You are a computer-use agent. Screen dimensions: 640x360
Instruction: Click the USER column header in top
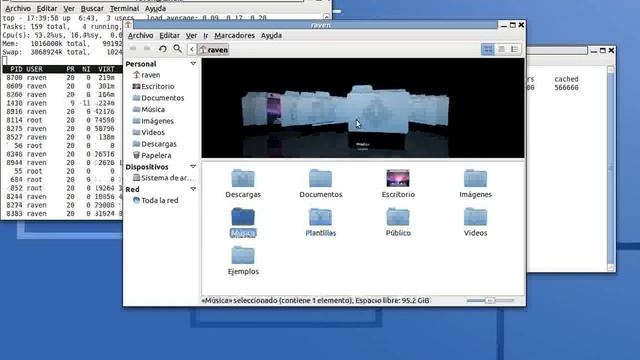[x=34, y=69]
